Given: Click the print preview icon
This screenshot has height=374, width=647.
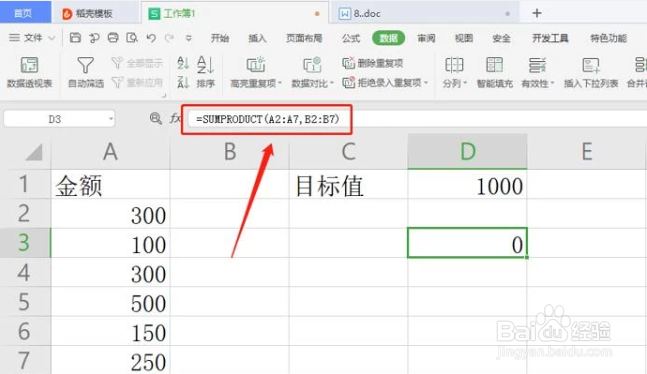Looking at the screenshot, I should pos(132,38).
